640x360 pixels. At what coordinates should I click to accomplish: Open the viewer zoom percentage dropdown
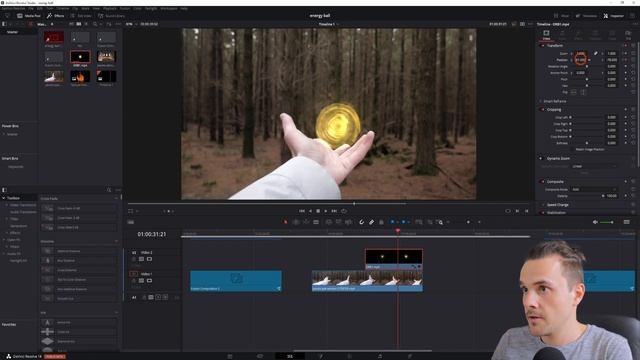point(131,24)
